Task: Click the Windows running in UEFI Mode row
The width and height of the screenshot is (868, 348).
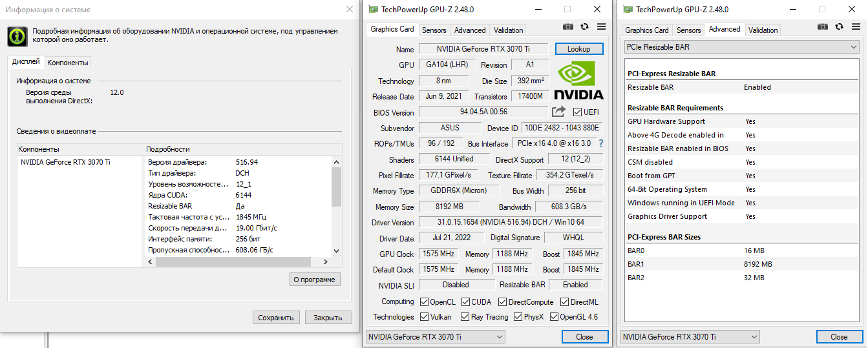Action: (741, 203)
